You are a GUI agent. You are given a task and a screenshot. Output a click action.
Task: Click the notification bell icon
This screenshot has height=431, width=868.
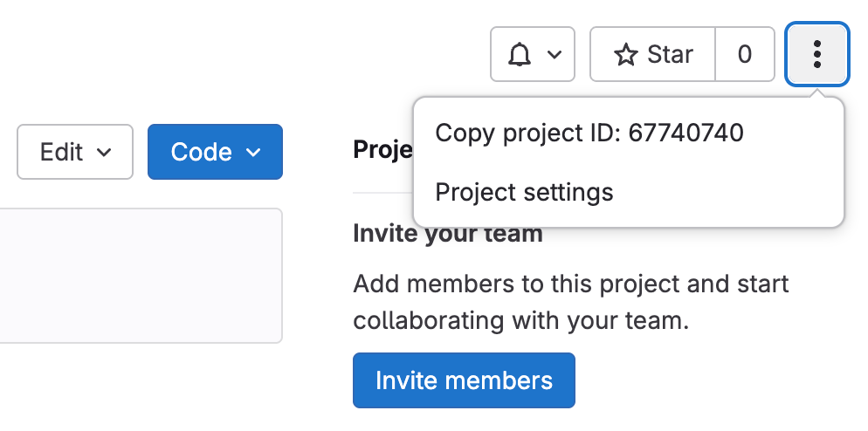520,55
